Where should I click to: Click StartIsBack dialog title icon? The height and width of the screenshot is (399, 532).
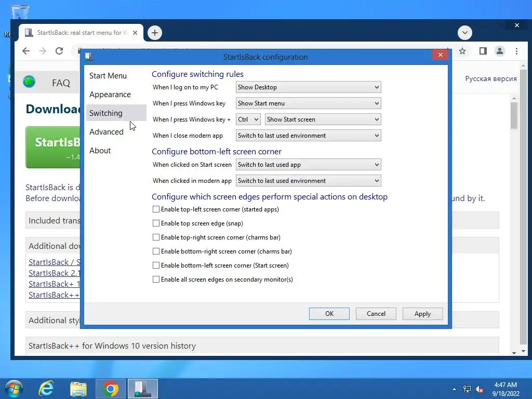pyautogui.click(x=89, y=57)
